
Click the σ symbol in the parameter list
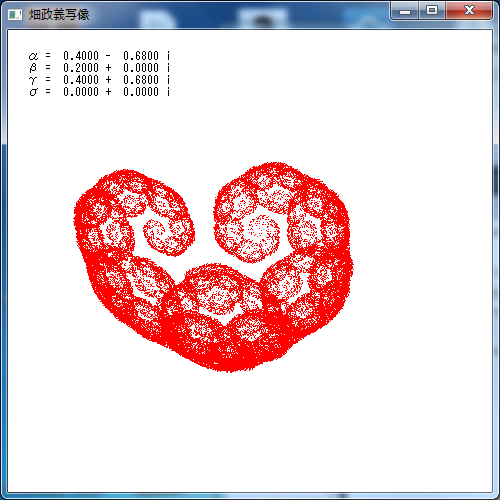(x=33, y=92)
